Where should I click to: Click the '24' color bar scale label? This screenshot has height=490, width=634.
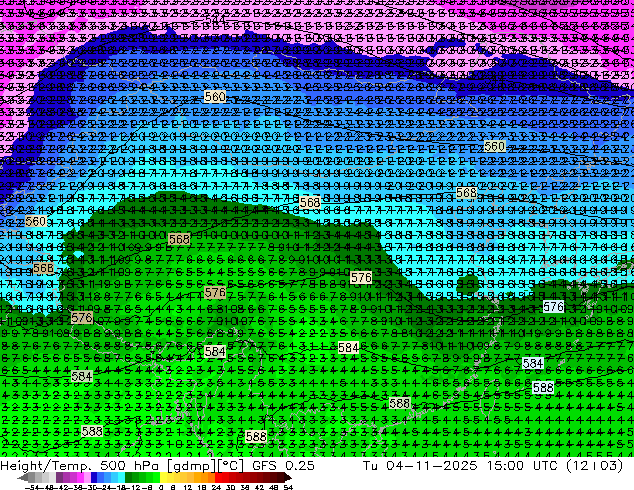[216, 487]
